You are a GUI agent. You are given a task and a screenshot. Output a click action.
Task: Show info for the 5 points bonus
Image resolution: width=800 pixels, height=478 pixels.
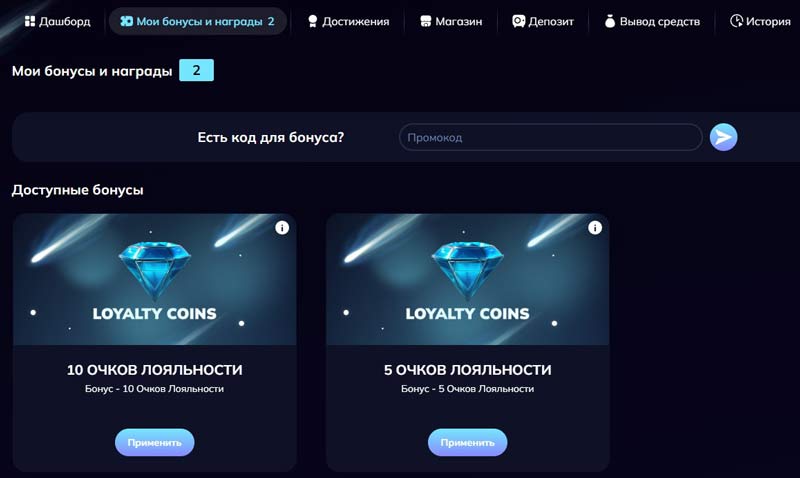(595, 228)
